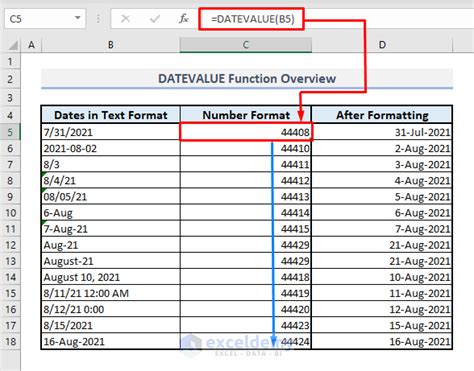
Task: Select cell containing 08/05/21
Action: pyautogui.click(x=111, y=196)
